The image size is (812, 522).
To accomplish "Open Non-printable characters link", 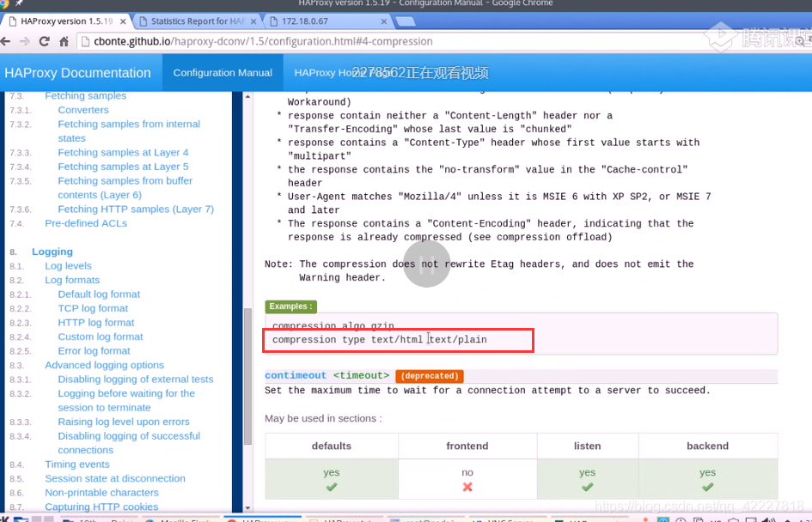I will click(x=101, y=493).
